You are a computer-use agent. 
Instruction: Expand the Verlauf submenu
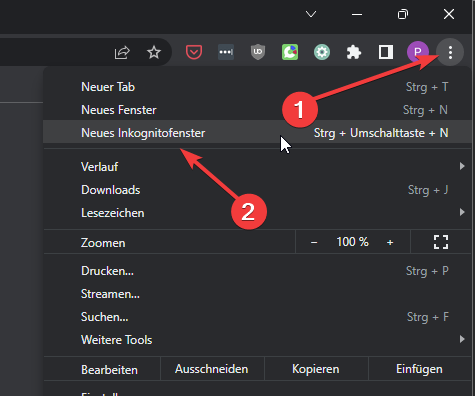[257, 166]
